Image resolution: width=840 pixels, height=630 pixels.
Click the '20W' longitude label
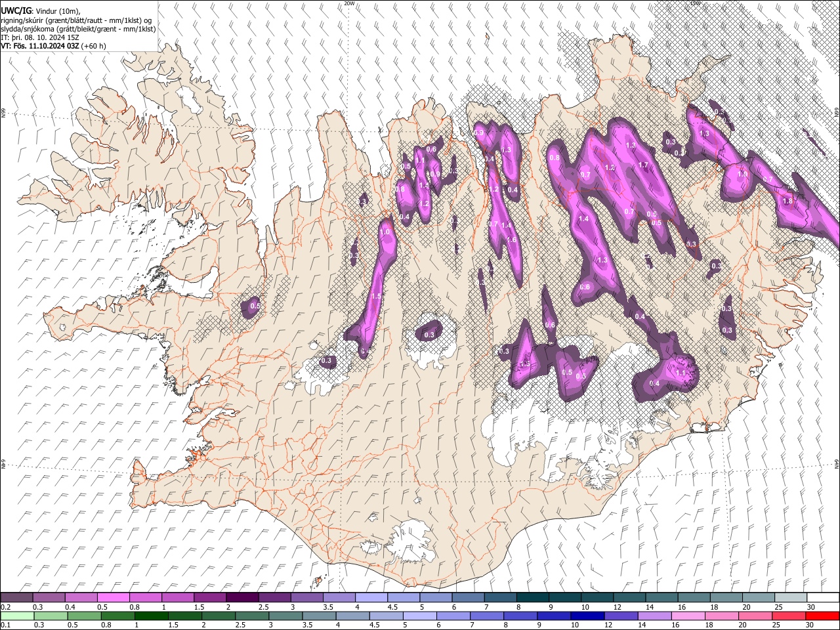(349, 3)
